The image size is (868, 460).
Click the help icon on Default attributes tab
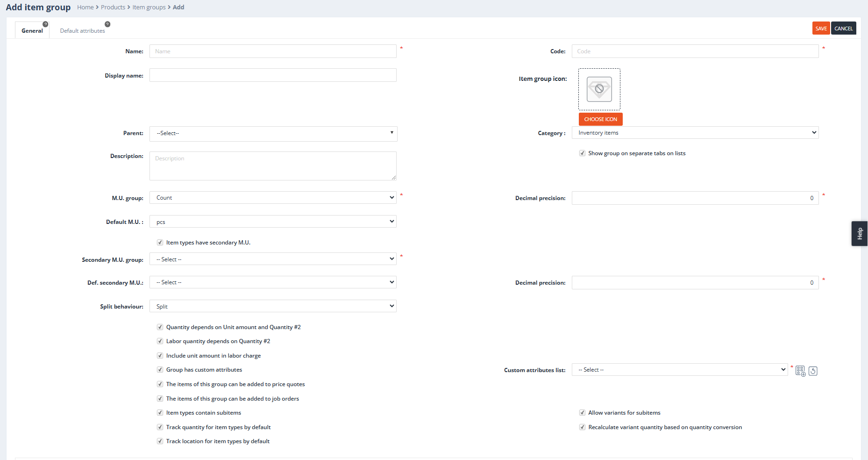[x=107, y=24]
